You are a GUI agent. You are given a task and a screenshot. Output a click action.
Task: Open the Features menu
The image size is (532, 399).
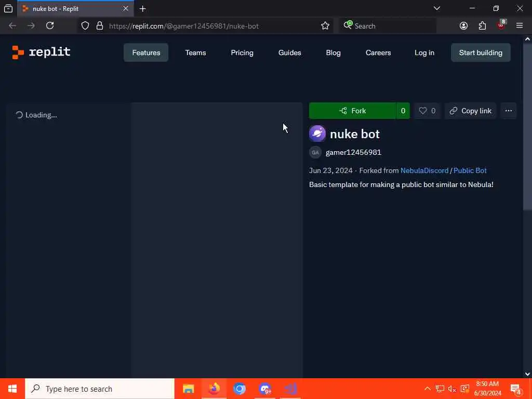point(146,52)
